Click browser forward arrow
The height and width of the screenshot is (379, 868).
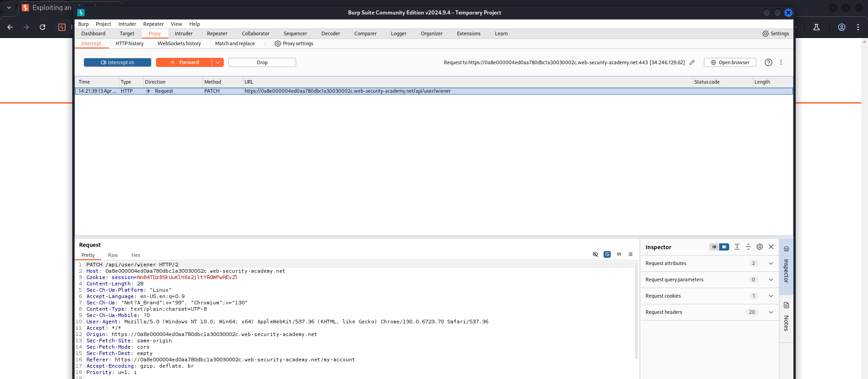click(26, 27)
